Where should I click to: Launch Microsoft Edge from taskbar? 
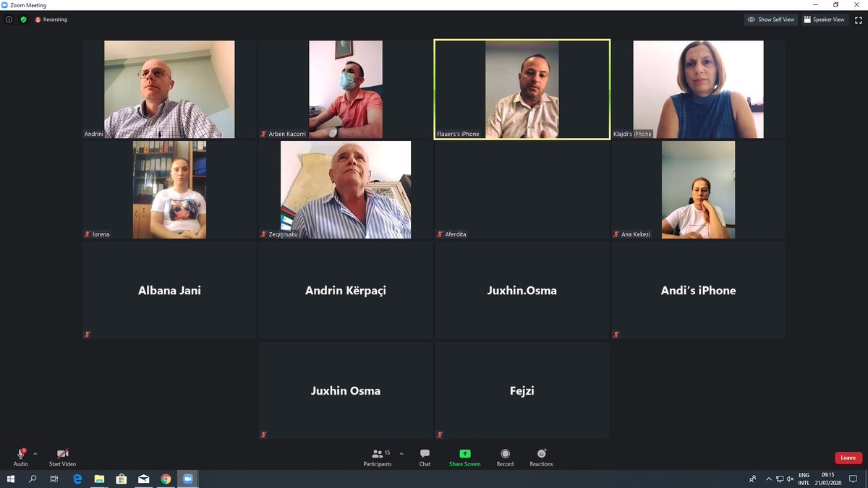point(77,479)
